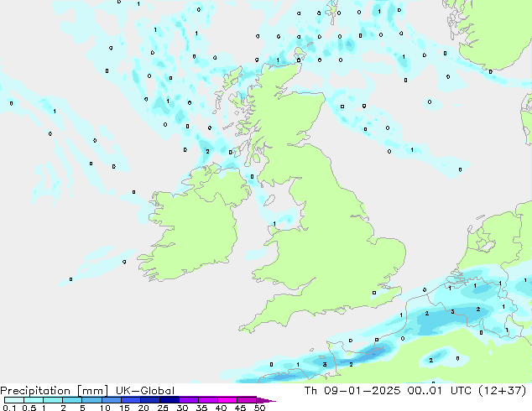Click the value 2 west of Islay, Scotland

click(x=207, y=152)
